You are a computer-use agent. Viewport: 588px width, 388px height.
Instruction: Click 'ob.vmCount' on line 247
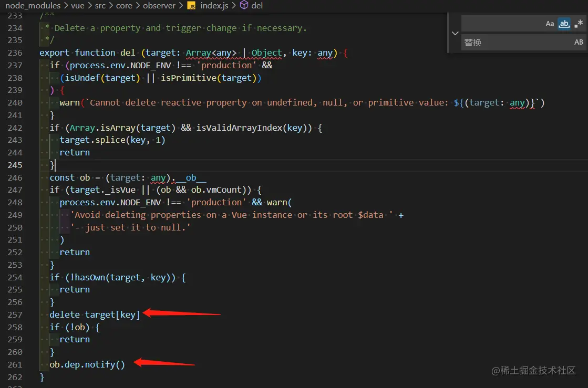tap(216, 190)
